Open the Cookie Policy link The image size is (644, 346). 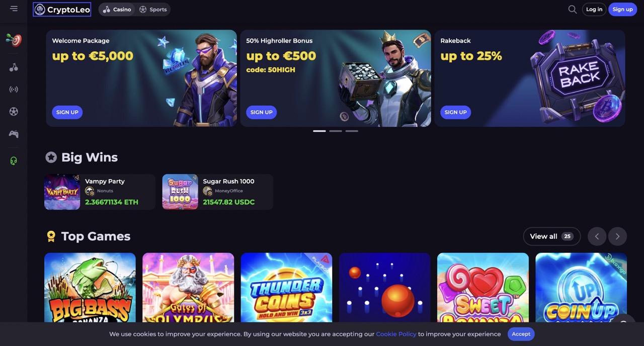(396, 334)
